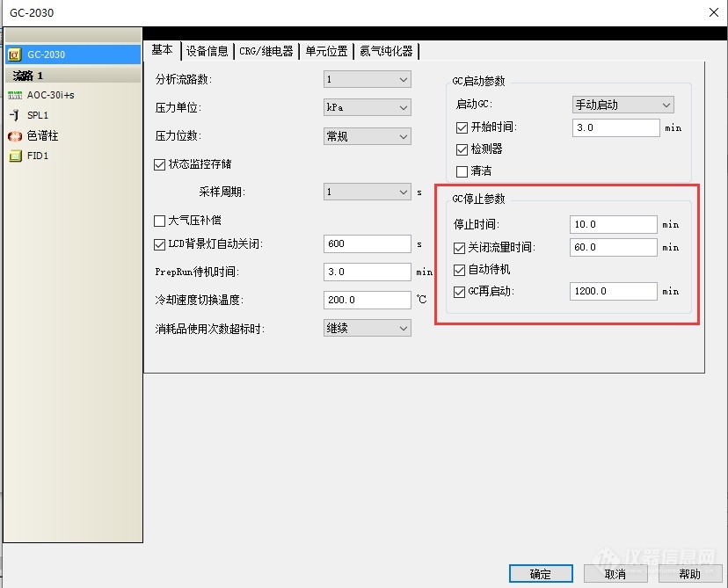The height and width of the screenshot is (588, 728).
Task: Open the 消耗品使用次数超标时 dropdown
Action: (x=367, y=328)
